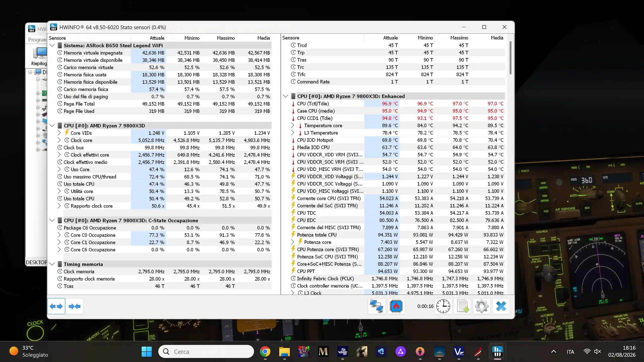Select the CPU (Tctl/Tdie) sensor label
This screenshot has height=362, width=644.
313,104
